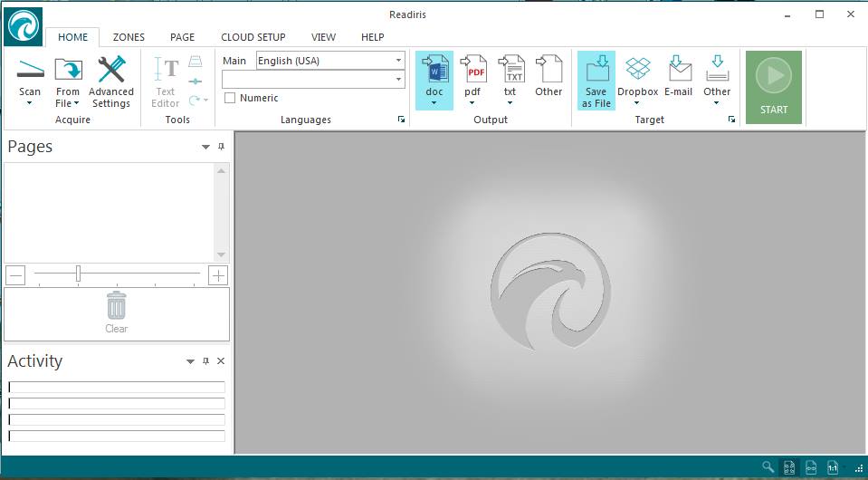Expand the txt format dropdown arrow
868x480 pixels.
pos(510,103)
